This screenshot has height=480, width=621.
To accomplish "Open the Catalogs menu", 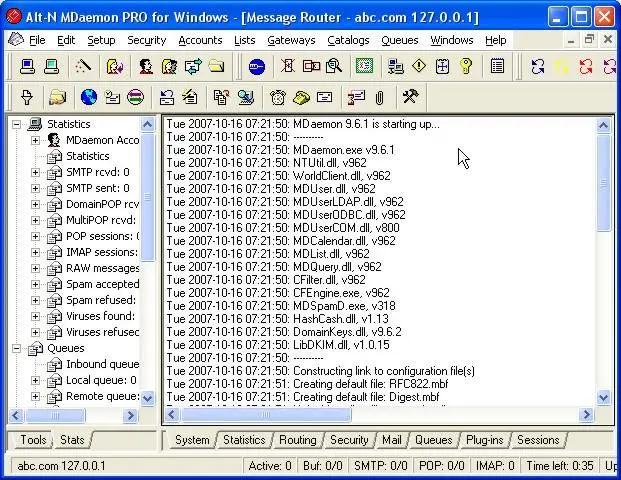I will (348, 40).
